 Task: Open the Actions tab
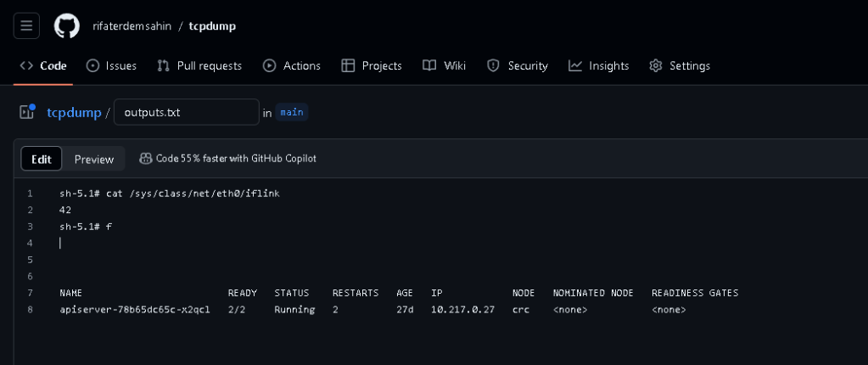click(292, 66)
